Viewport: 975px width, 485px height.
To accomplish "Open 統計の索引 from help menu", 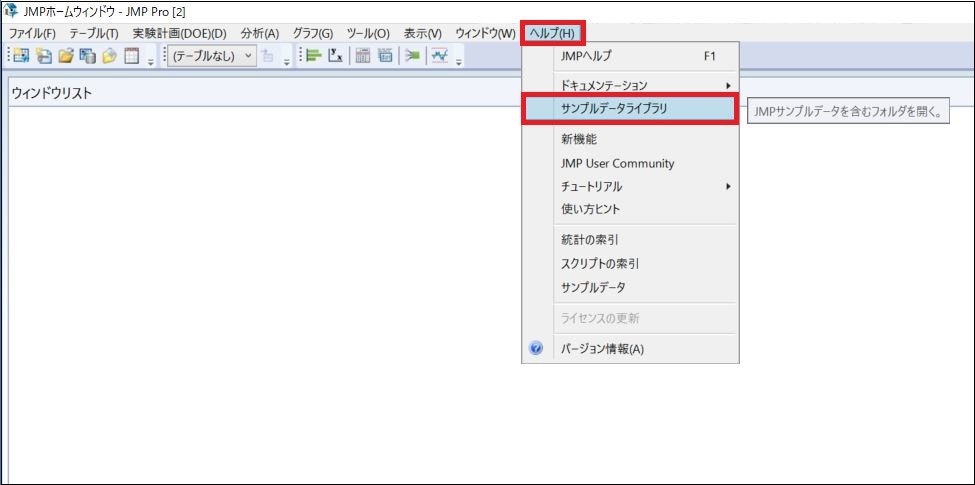I will pos(630,240).
